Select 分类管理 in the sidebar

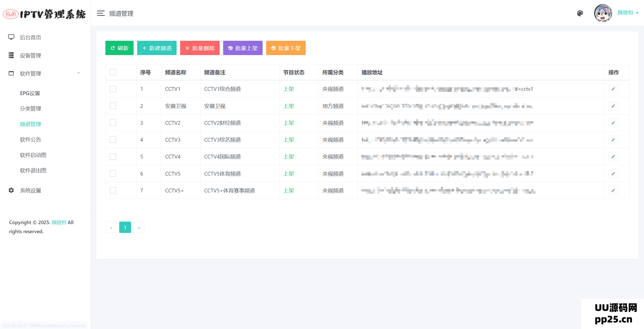tap(30, 108)
